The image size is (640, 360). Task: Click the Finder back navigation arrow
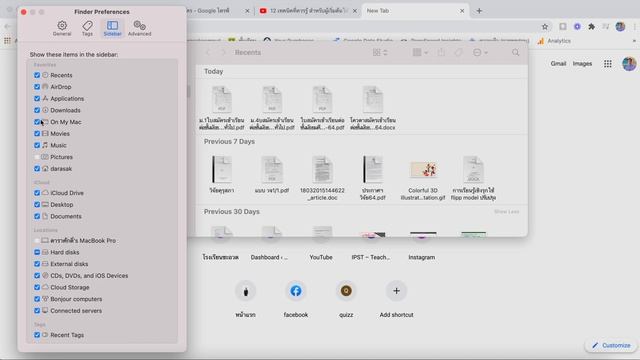click(208, 52)
